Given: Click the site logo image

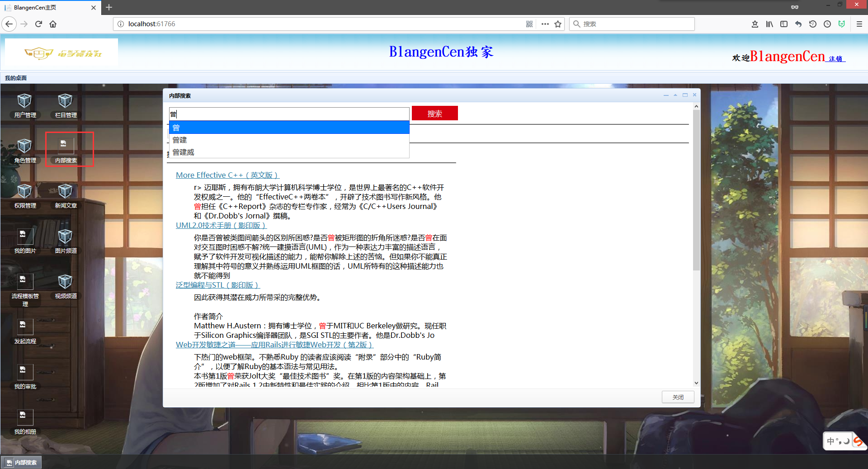Looking at the screenshot, I should [62, 53].
